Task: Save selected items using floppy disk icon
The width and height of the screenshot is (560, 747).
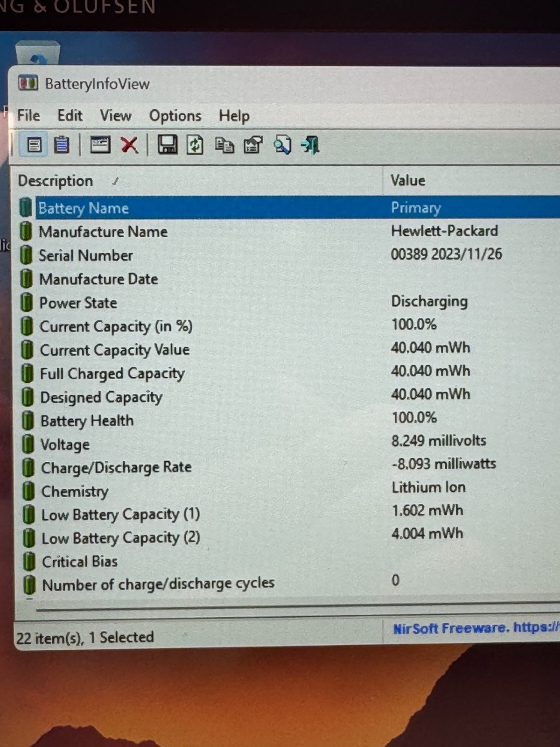Action: (168, 145)
